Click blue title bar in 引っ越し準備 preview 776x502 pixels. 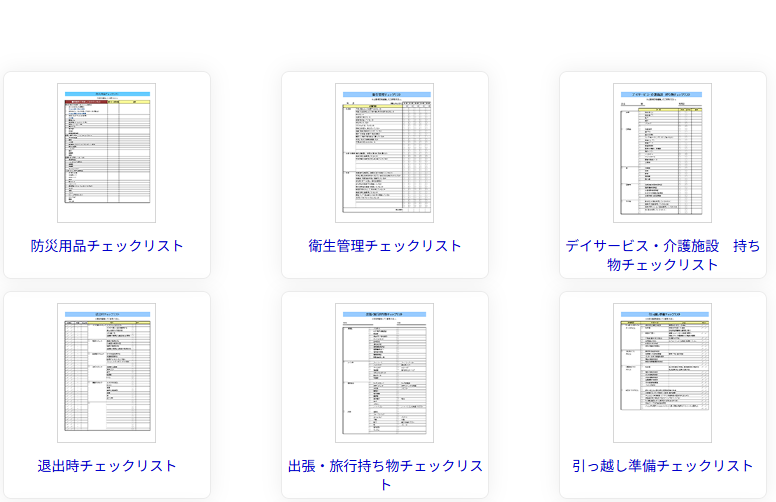662,314
